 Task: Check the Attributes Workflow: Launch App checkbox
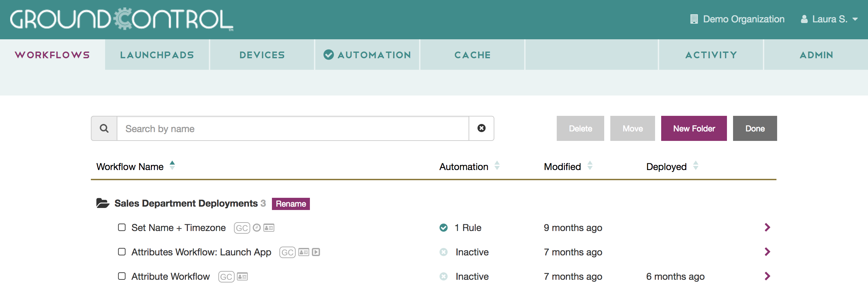tap(122, 252)
